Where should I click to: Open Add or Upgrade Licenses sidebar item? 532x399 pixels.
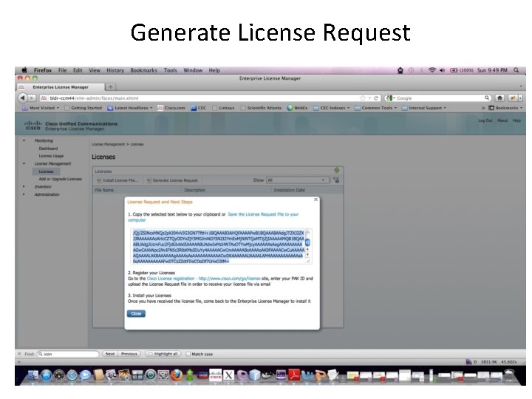[60, 179]
